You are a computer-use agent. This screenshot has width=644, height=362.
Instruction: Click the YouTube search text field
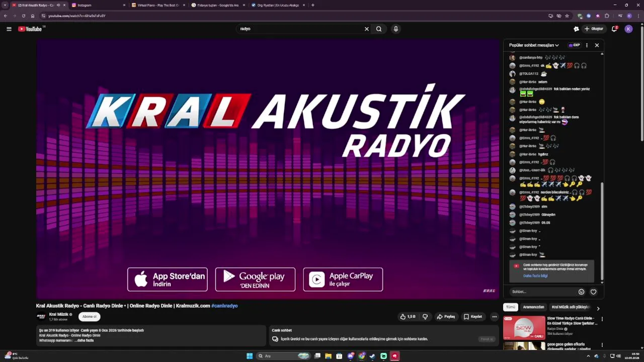[301, 29]
